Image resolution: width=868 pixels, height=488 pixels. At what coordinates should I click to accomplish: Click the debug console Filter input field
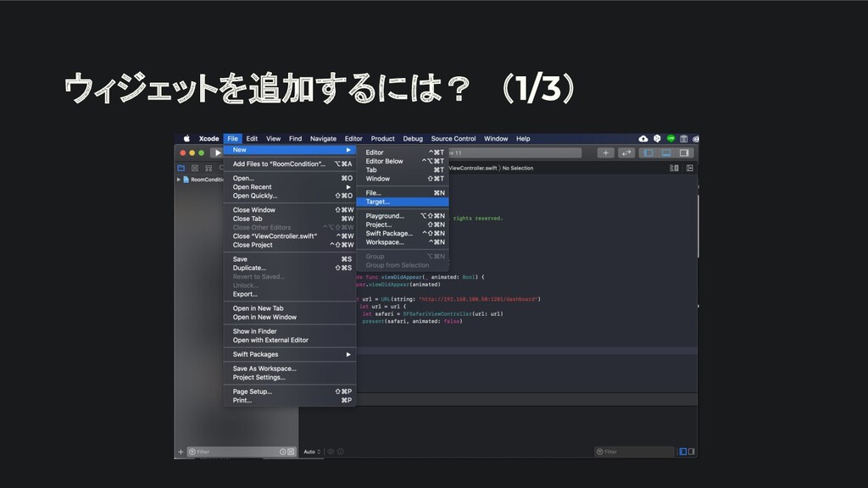coord(634,452)
